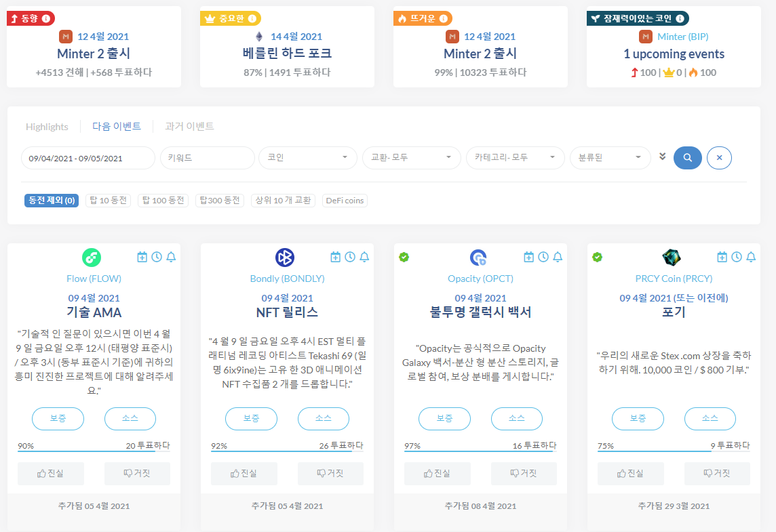Toggle DeFi coins filter

[x=345, y=200]
